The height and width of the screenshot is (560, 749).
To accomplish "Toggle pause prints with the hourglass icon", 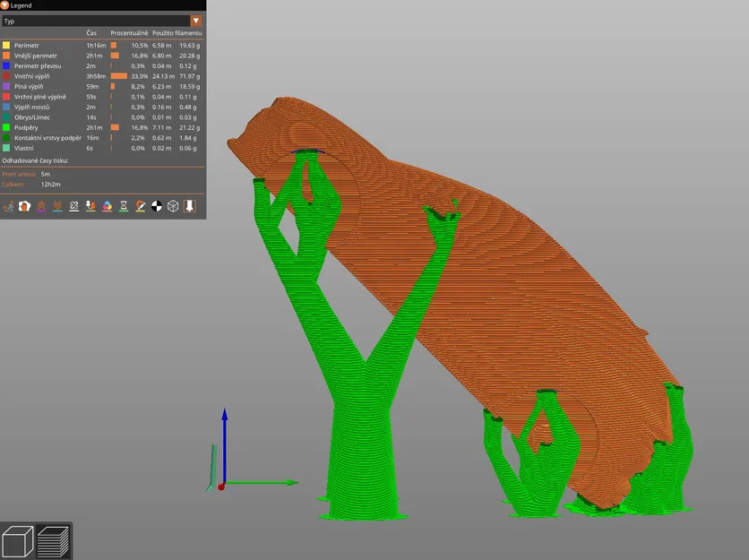I will (123, 205).
